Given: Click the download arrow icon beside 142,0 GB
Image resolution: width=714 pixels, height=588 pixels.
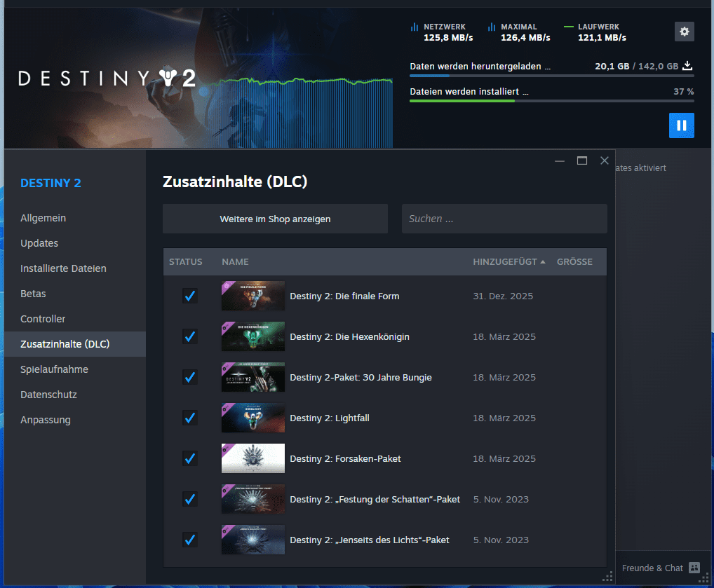Looking at the screenshot, I should coord(687,66).
